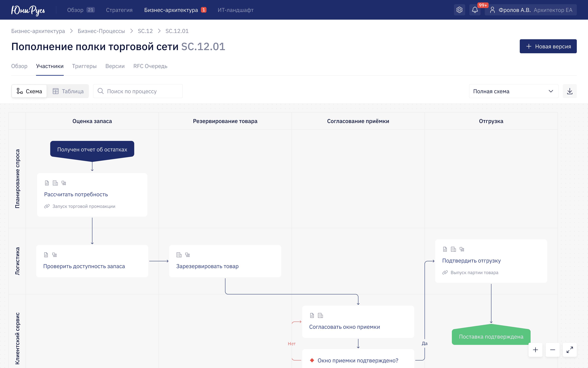
Task: Open the Рассчитать потребность step
Action: [92, 195]
